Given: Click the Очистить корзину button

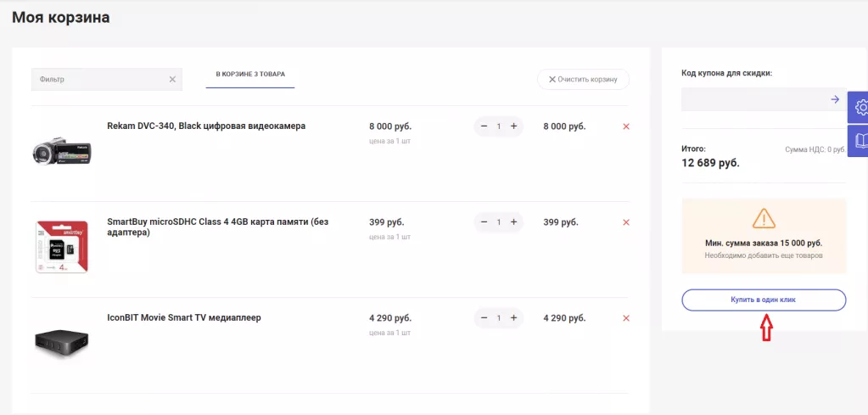Looking at the screenshot, I should [x=583, y=79].
